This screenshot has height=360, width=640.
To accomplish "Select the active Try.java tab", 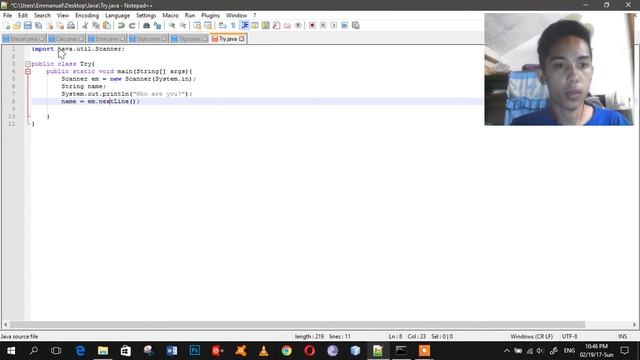I will pyautogui.click(x=228, y=39).
